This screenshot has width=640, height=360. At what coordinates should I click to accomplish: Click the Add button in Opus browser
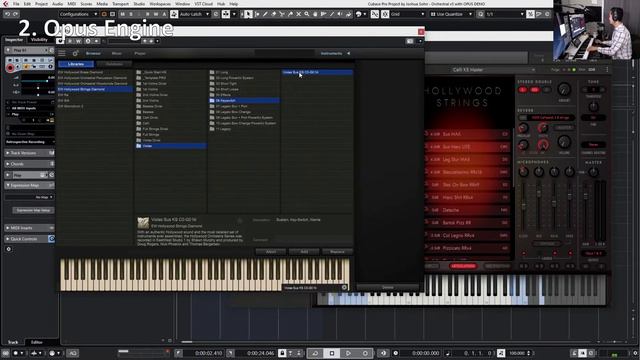coord(304,252)
